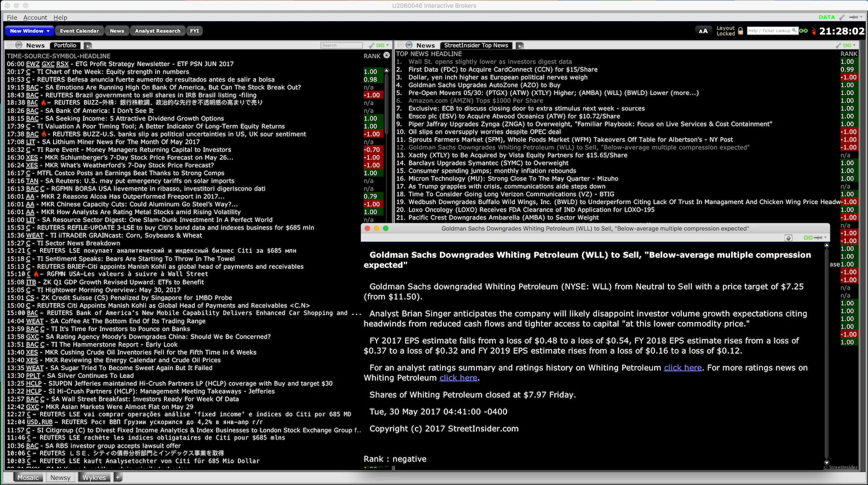This screenshot has height=485, width=868.
Task: Click the circular sort arrow next to left RANK header
Action: tap(386, 56)
